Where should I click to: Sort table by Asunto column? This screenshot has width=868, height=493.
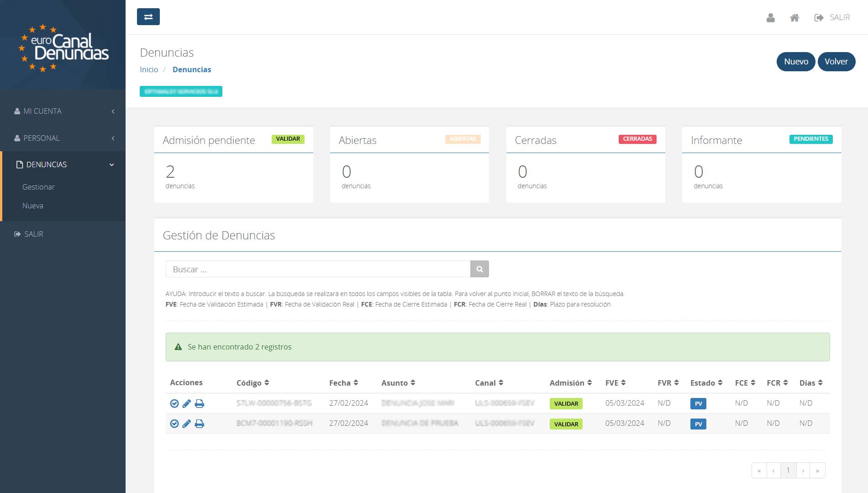(x=398, y=383)
